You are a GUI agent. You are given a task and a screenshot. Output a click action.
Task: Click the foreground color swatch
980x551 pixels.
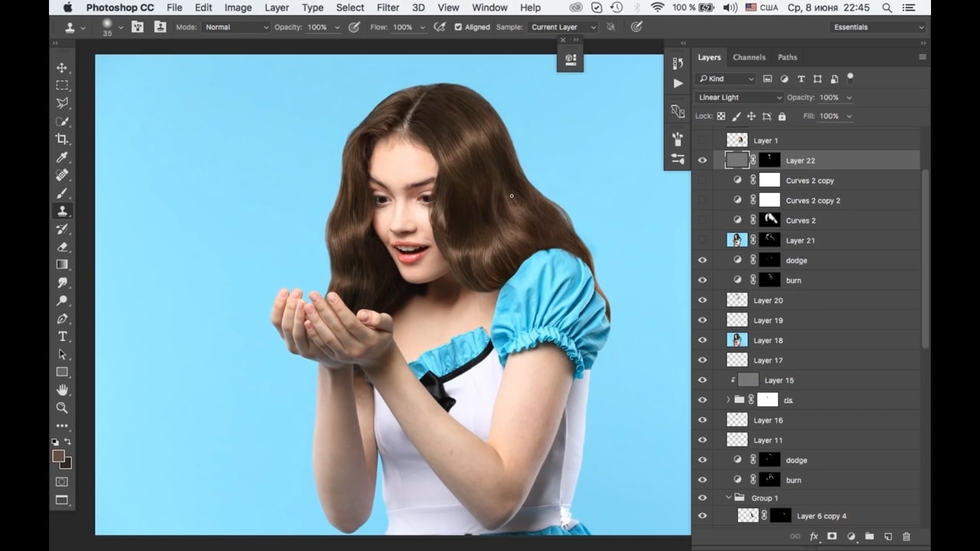(58, 456)
